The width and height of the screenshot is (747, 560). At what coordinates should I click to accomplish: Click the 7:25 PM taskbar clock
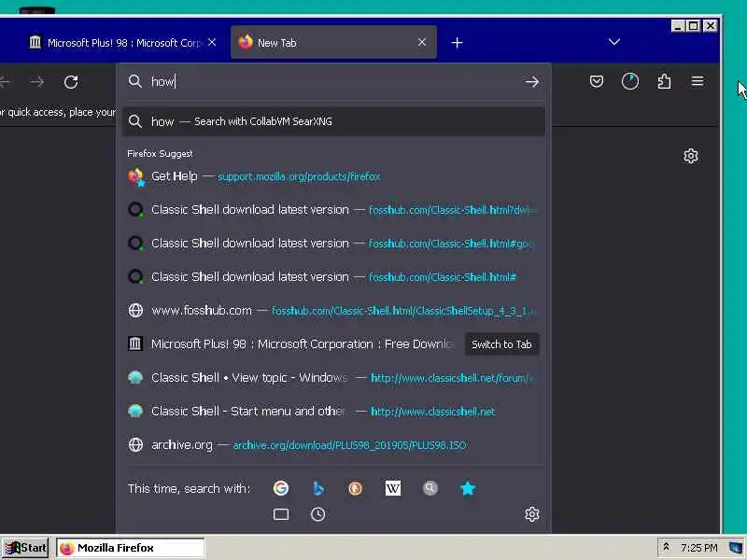(698, 548)
